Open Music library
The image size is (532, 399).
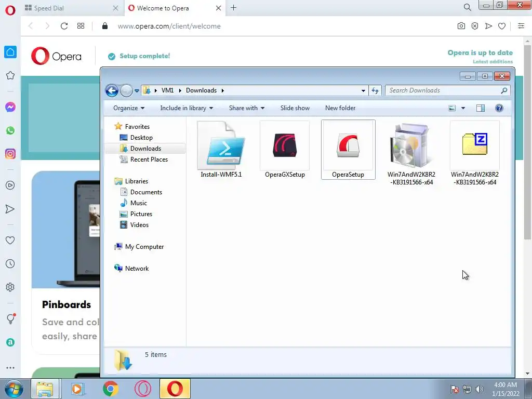tap(138, 203)
